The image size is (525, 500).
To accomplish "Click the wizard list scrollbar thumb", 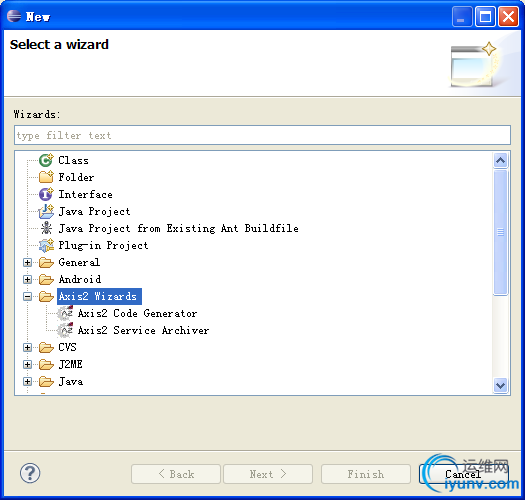I will point(500,232).
